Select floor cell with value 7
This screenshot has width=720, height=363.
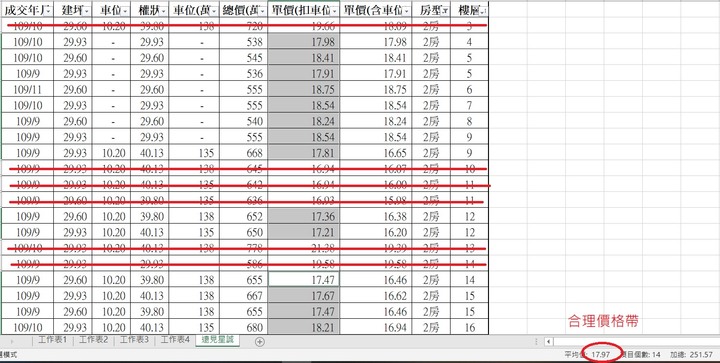point(469,106)
